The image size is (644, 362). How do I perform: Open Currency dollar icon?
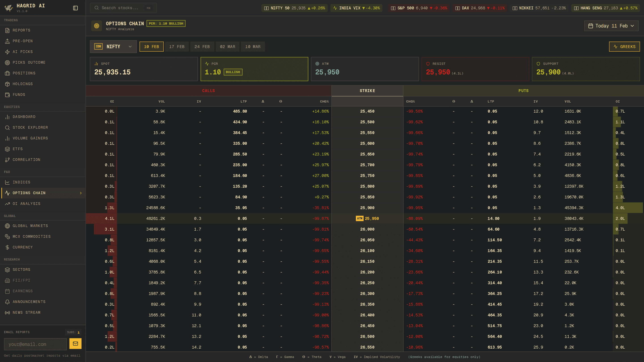(x=7, y=247)
